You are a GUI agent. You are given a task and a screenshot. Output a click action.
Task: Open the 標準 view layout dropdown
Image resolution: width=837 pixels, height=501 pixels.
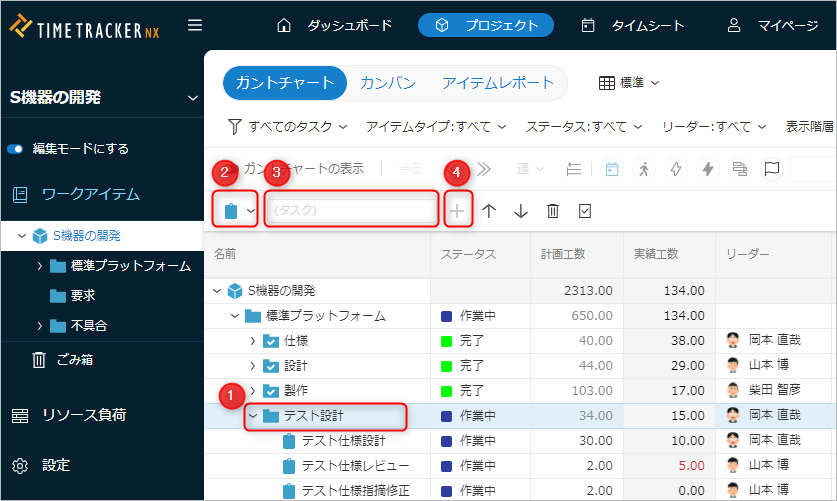[630, 83]
